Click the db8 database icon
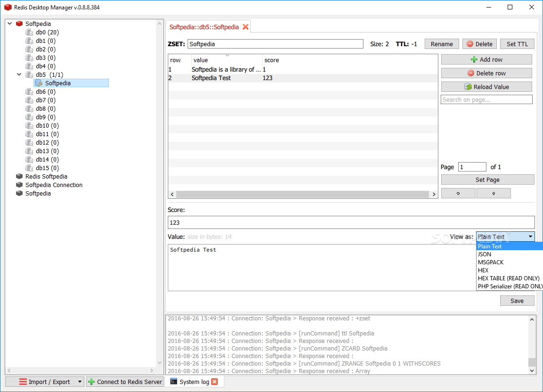 pos(29,108)
